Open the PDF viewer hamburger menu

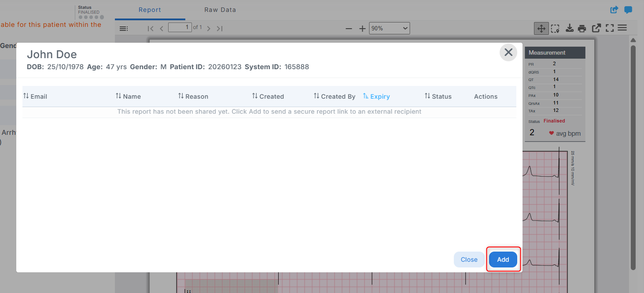[622, 28]
